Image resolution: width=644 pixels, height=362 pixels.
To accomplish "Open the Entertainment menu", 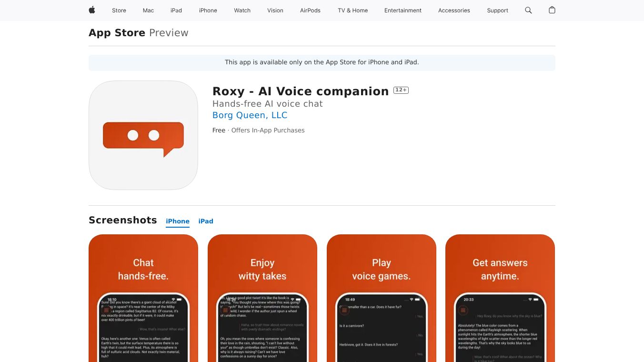I will click(403, 10).
